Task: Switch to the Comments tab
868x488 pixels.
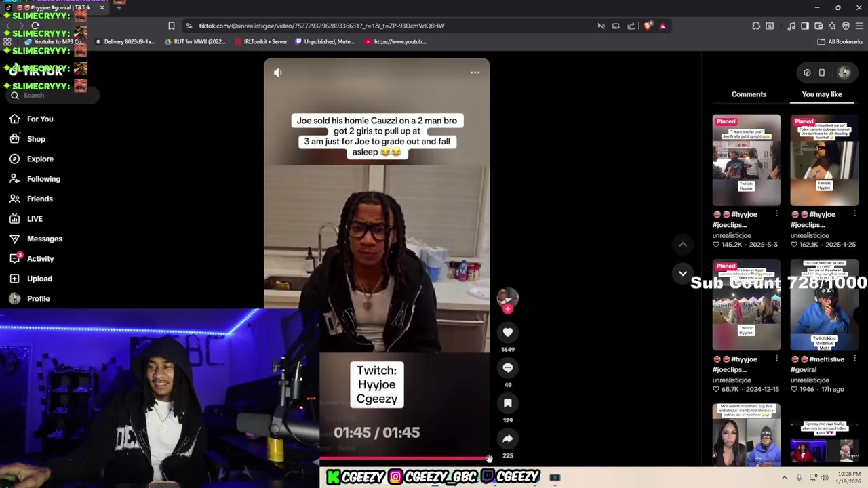Action: click(x=749, y=94)
